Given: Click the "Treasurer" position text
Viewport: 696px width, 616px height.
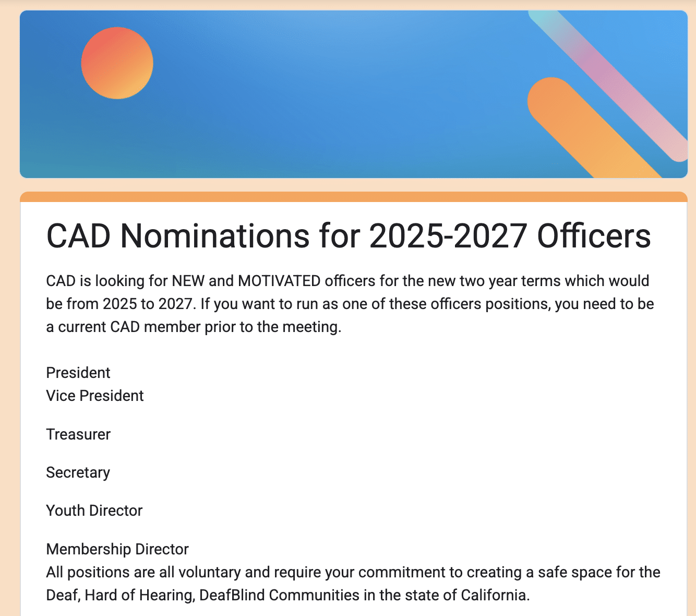Looking at the screenshot, I should (78, 434).
